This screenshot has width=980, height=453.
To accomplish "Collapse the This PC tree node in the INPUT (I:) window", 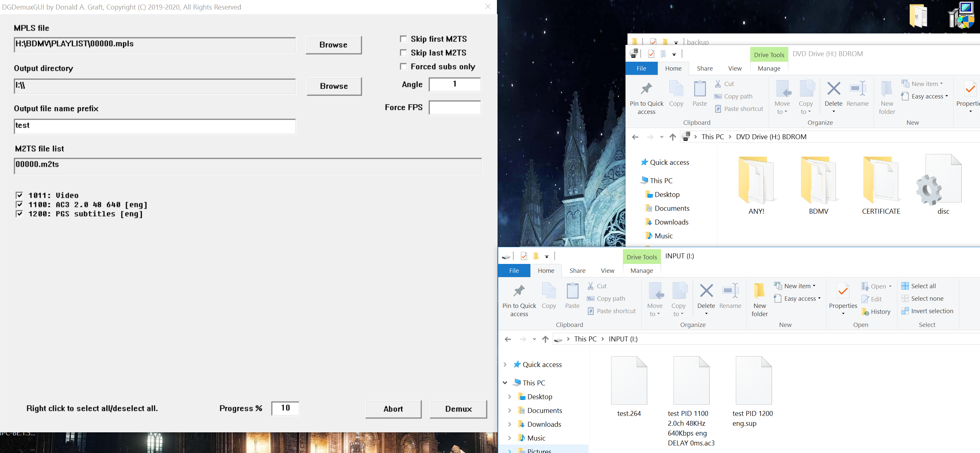I will click(x=505, y=383).
